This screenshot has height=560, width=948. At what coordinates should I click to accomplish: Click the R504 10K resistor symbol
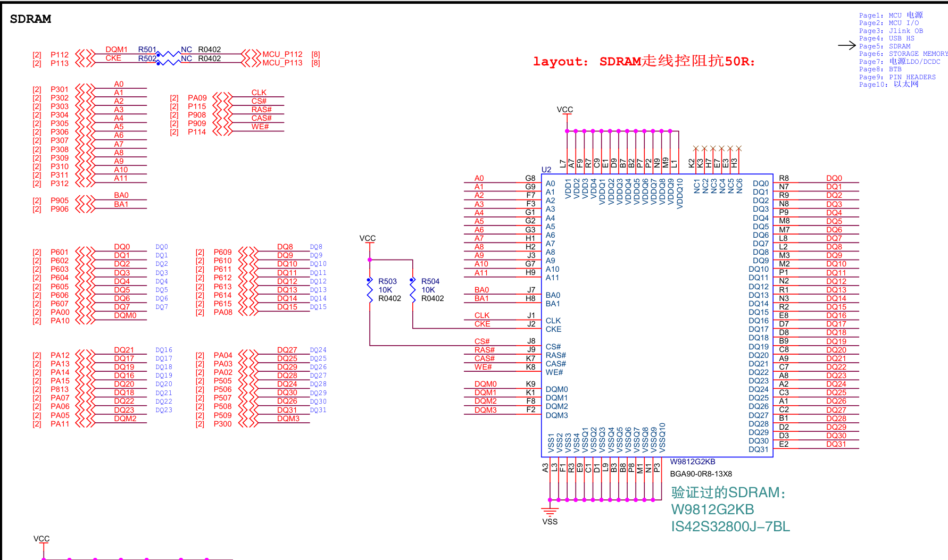coord(412,291)
